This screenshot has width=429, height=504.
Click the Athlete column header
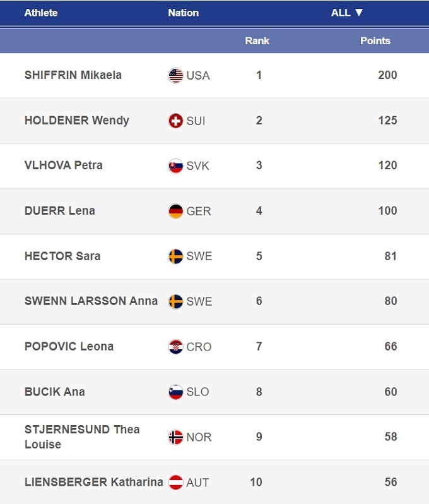(x=41, y=13)
